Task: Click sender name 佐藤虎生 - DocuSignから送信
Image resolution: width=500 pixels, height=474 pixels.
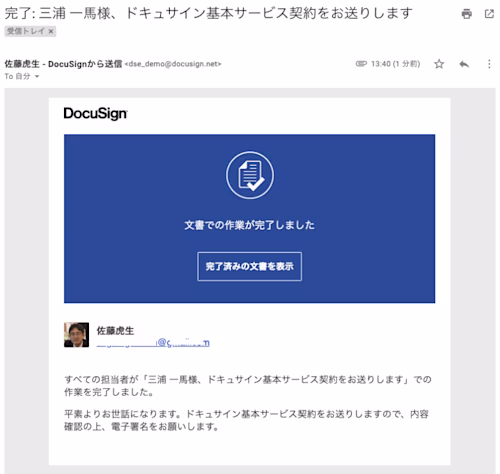Action: click(63, 64)
